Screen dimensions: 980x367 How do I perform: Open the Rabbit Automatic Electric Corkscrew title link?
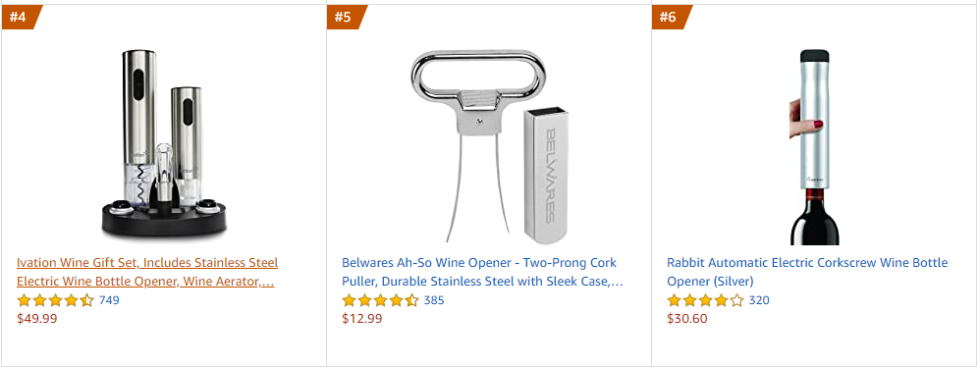[807, 272]
